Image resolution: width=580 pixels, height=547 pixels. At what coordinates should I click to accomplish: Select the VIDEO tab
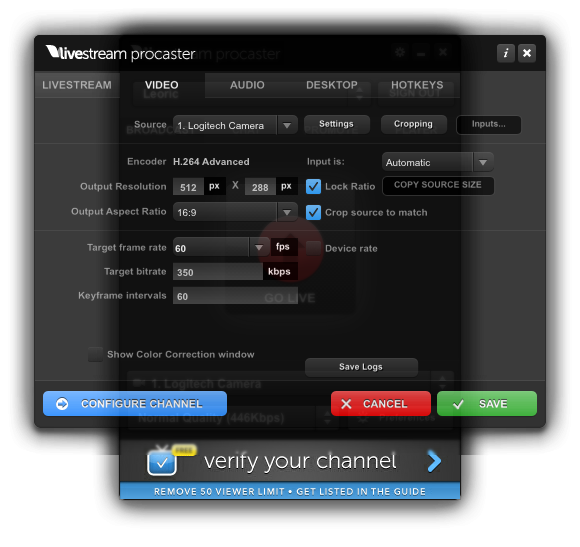point(162,85)
